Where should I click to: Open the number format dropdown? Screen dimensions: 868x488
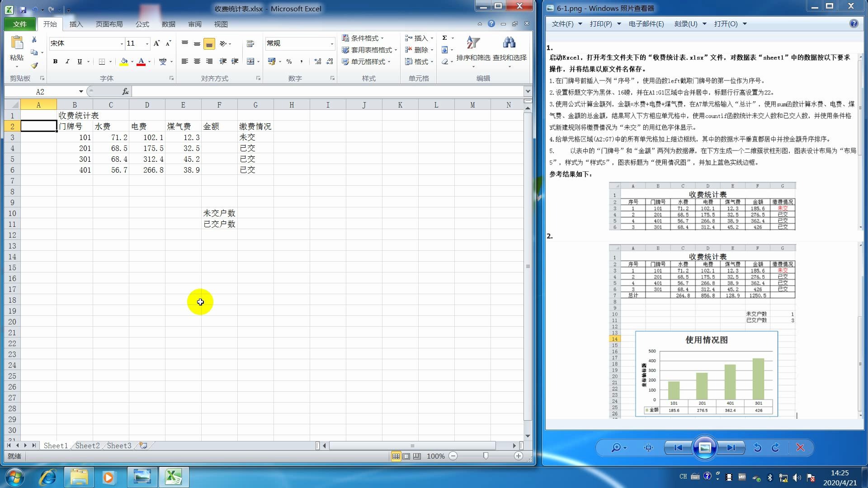click(332, 44)
